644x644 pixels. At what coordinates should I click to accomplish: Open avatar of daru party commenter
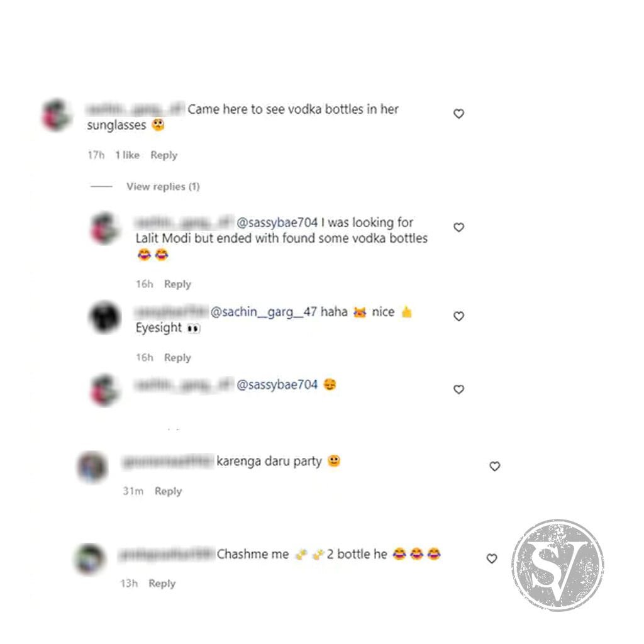(x=93, y=467)
